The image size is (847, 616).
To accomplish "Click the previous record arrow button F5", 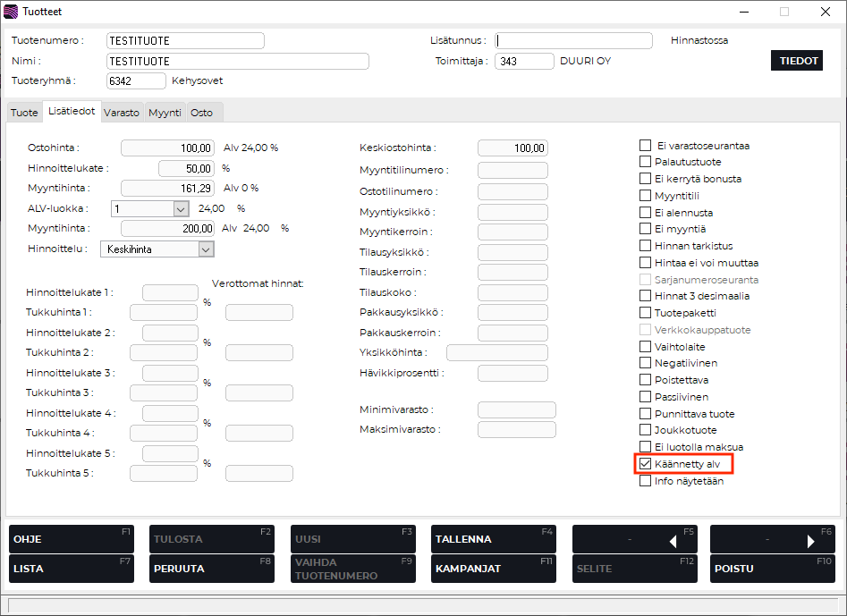I will click(x=634, y=539).
